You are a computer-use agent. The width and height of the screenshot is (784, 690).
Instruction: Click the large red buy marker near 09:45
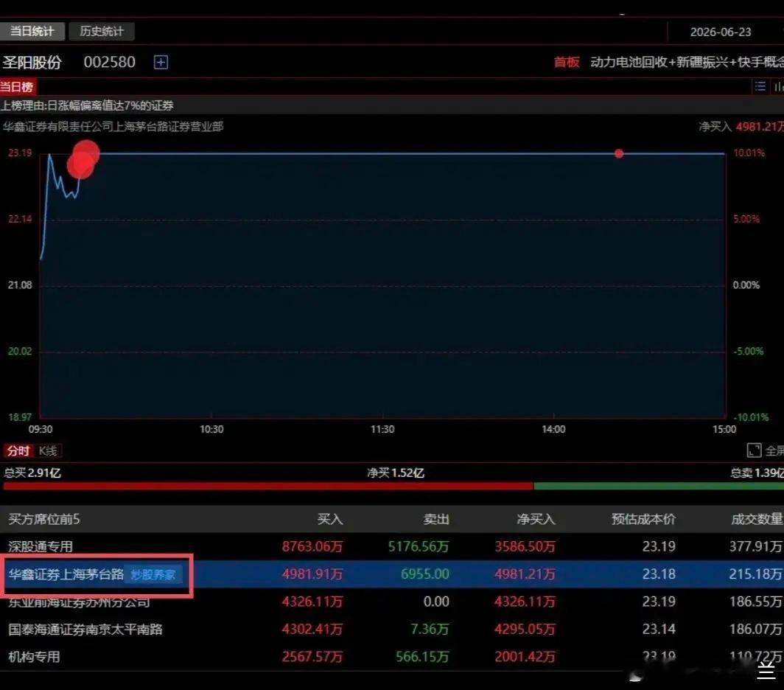tap(83, 159)
